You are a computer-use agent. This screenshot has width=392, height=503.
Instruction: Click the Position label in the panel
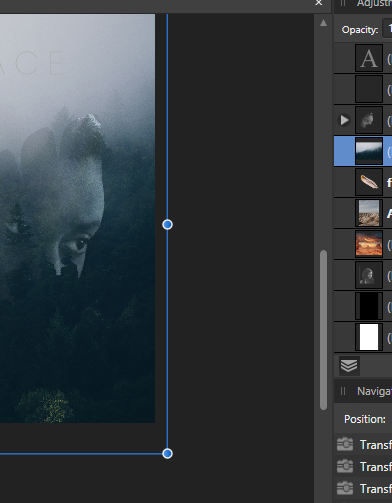[x=365, y=419]
